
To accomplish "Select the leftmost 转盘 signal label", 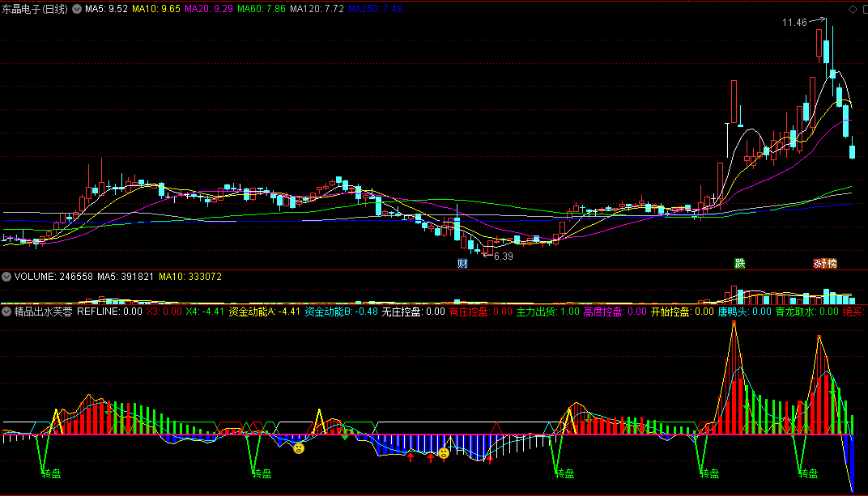I will 52,473.
